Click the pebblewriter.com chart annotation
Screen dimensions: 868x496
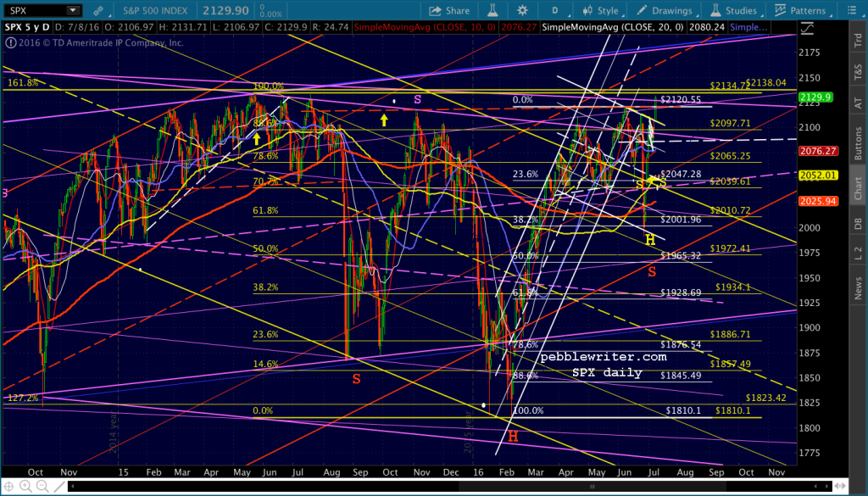604,357
